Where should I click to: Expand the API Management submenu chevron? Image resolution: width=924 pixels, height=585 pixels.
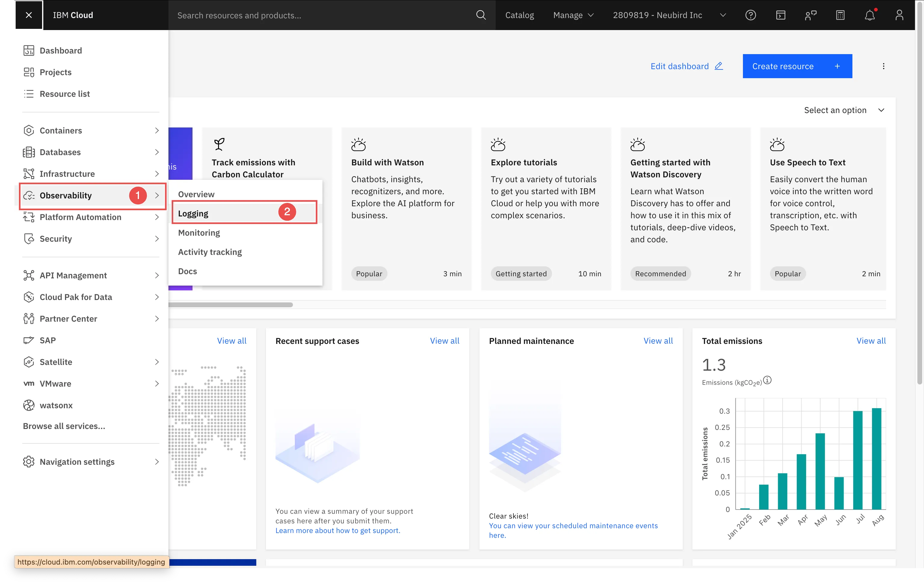coord(157,275)
